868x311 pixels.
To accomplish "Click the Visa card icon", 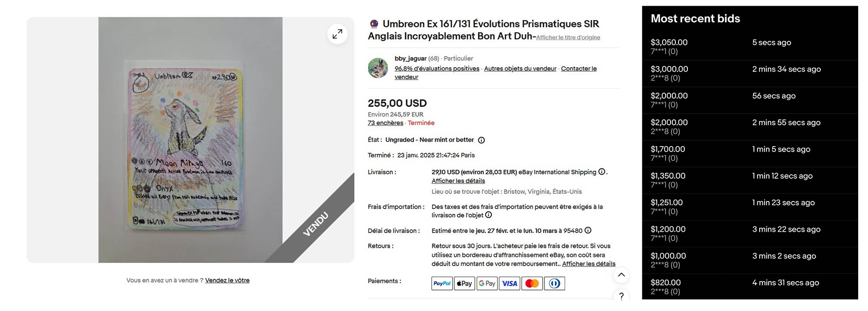I will [510, 283].
